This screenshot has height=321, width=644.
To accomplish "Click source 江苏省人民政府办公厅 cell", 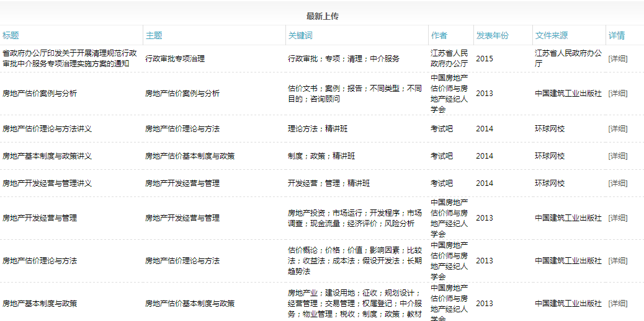I will (568, 59).
